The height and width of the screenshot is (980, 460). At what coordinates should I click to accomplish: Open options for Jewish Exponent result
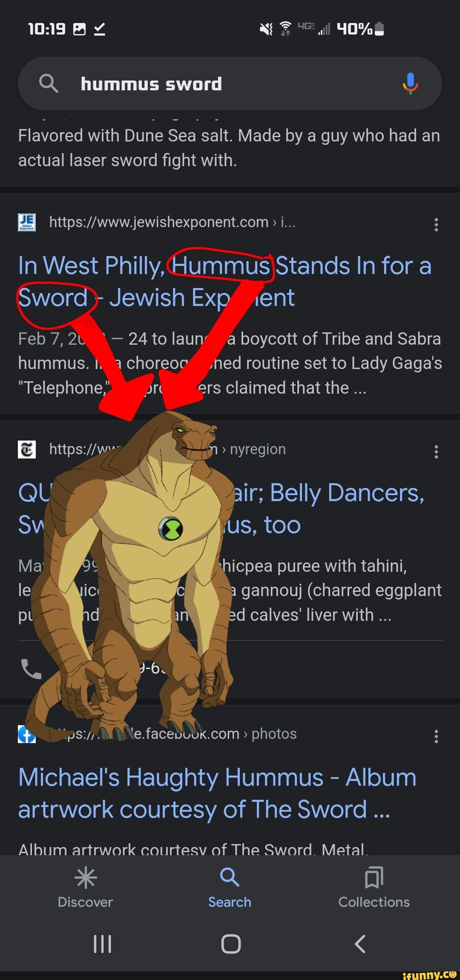point(436,225)
